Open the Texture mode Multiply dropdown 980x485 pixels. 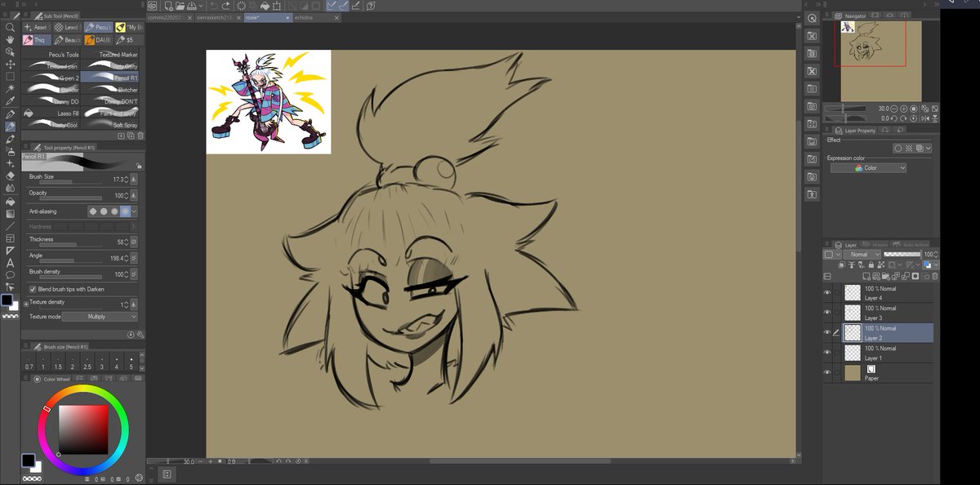(100, 317)
